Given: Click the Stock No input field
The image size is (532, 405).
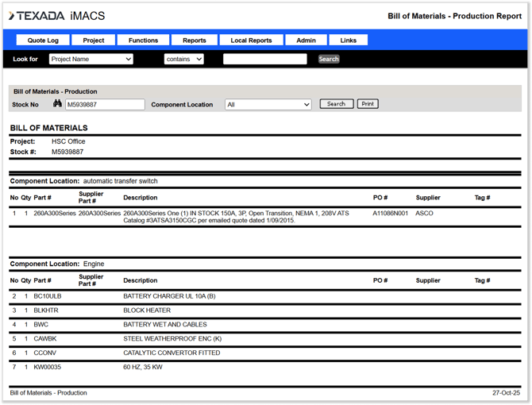Looking at the screenshot, I should (105, 104).
